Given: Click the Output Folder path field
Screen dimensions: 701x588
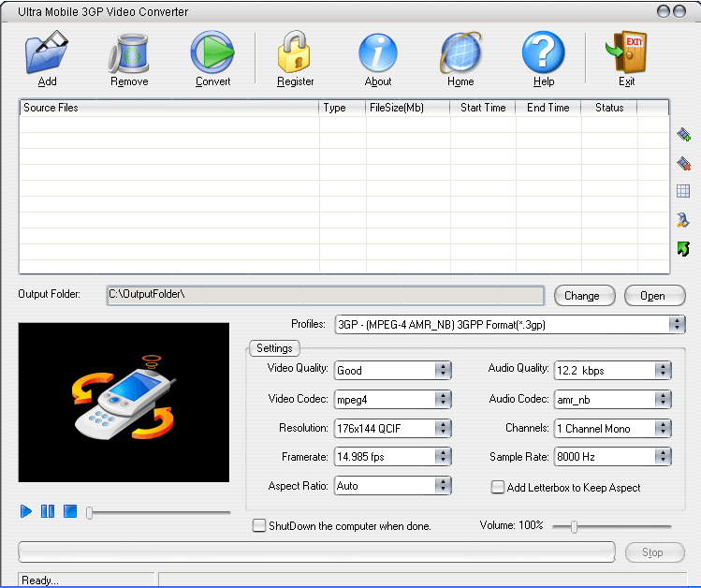Looking at the screenshot, I should pyautogui.click(x=326, y=295).
